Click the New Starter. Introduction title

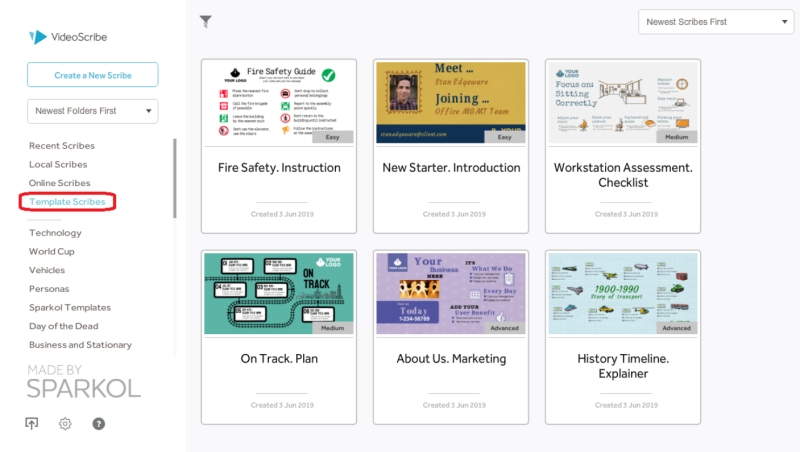coord(451,168)
